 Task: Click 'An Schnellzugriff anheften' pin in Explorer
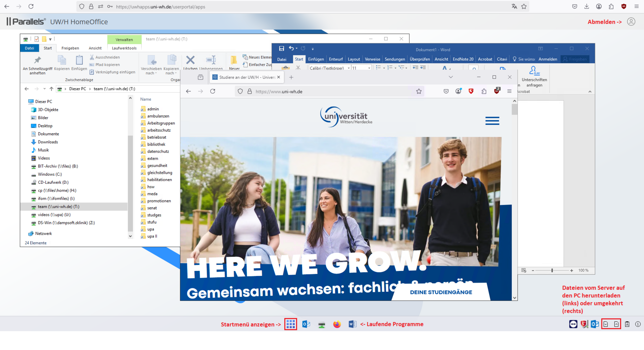[x=38, y=65]
